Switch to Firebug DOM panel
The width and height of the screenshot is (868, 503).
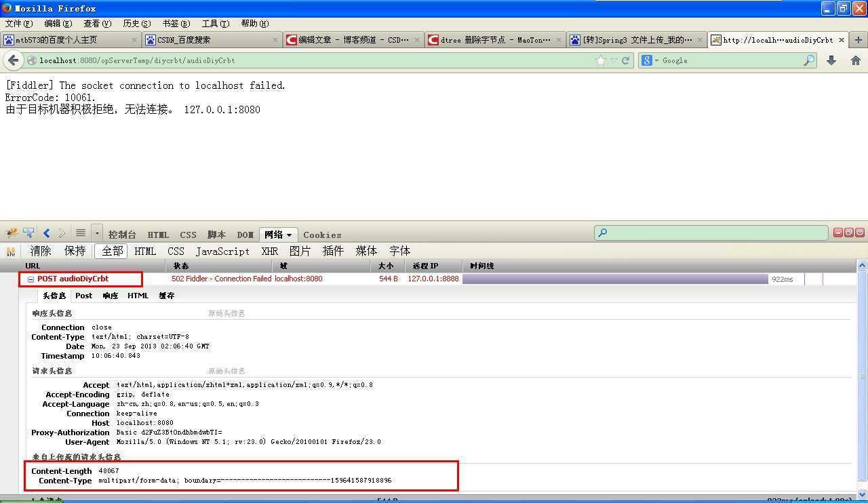(245, 235)
